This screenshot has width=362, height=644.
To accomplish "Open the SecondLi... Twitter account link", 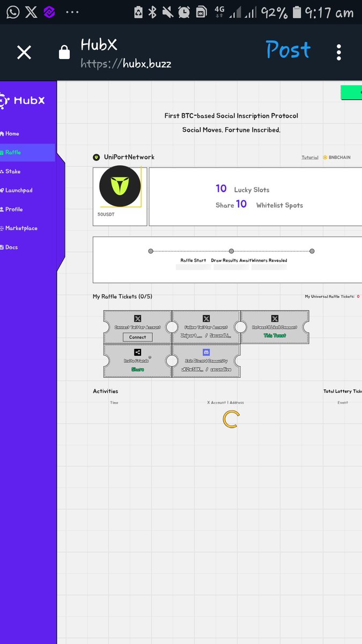I will (220, 335).
